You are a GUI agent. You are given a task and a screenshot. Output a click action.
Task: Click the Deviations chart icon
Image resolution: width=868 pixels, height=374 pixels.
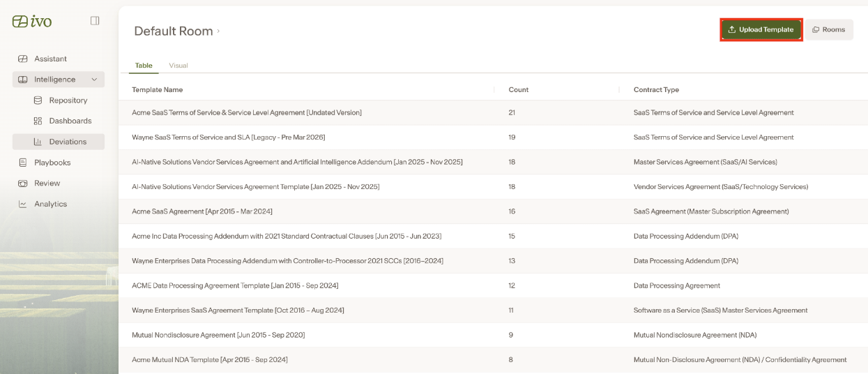38,142
